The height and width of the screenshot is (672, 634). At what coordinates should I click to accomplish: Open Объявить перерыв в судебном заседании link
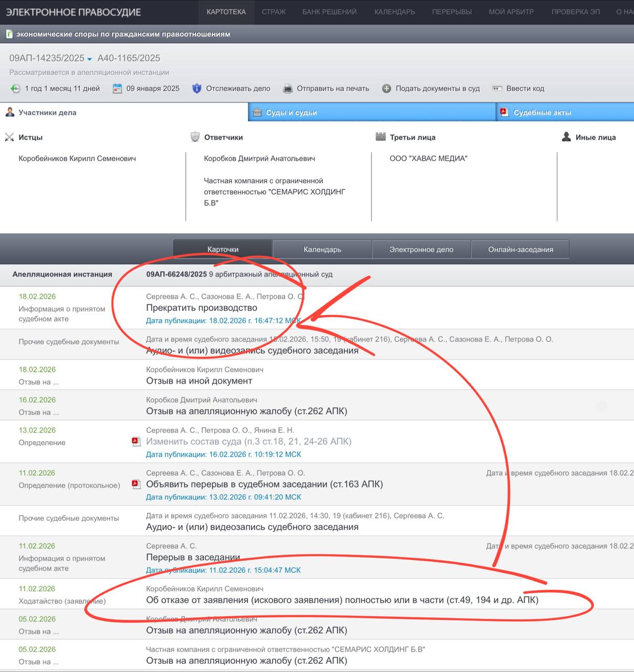point(264,484)
